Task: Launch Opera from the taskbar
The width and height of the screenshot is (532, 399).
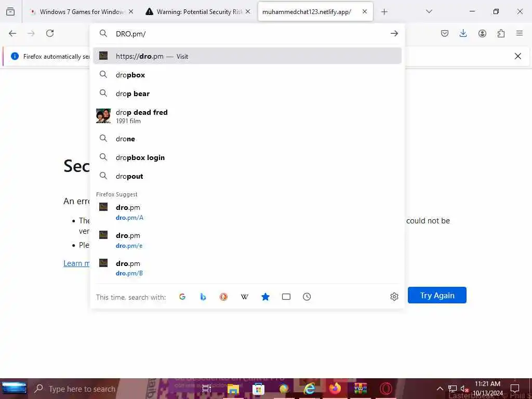Action: coord(386,389)
